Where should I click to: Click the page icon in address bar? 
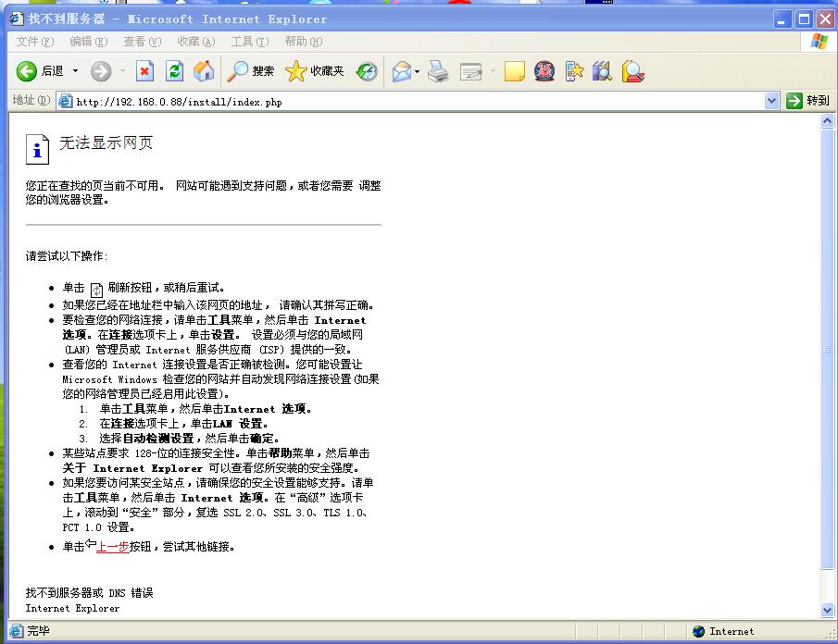65,101
